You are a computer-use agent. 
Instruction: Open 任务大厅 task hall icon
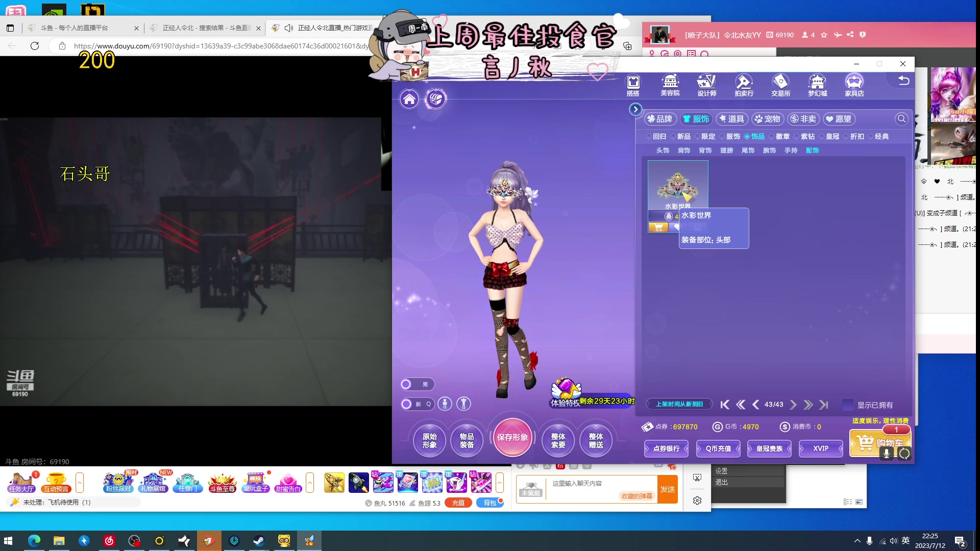click(x=21, y=482)
